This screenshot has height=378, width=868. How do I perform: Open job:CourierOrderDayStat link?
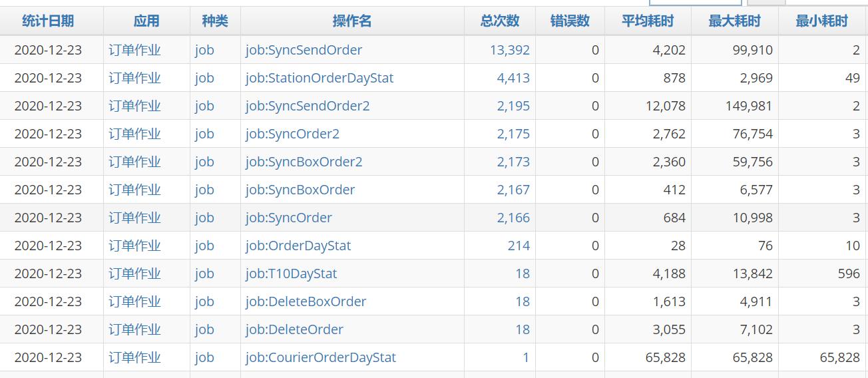pos(320,357)
